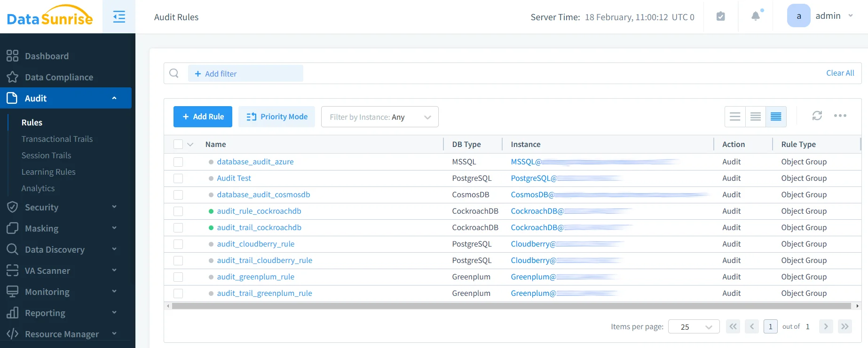Open Transactional Trails in the Audit menu
The image size is (868, 348).
pos(57,139)
